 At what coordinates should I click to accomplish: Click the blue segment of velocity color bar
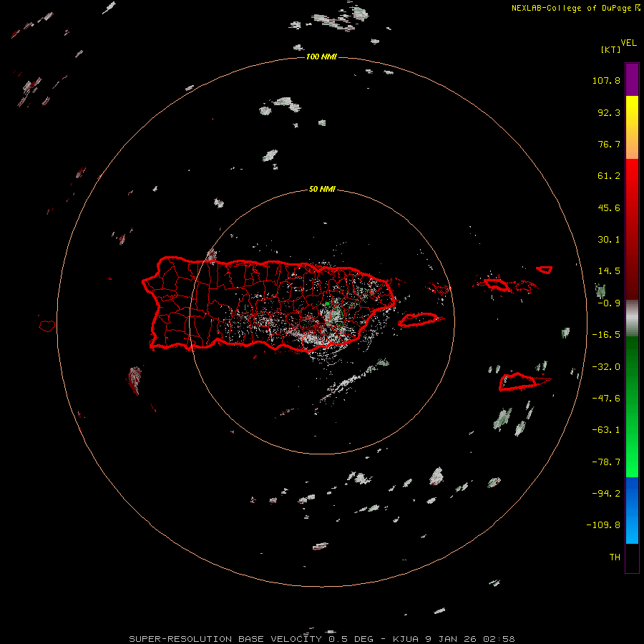pyautogui.click(x=632, y=510)
